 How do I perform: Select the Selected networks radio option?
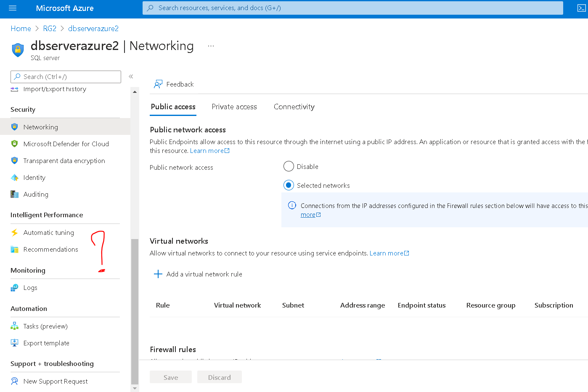pyautogui.click(x=289, y=185)
